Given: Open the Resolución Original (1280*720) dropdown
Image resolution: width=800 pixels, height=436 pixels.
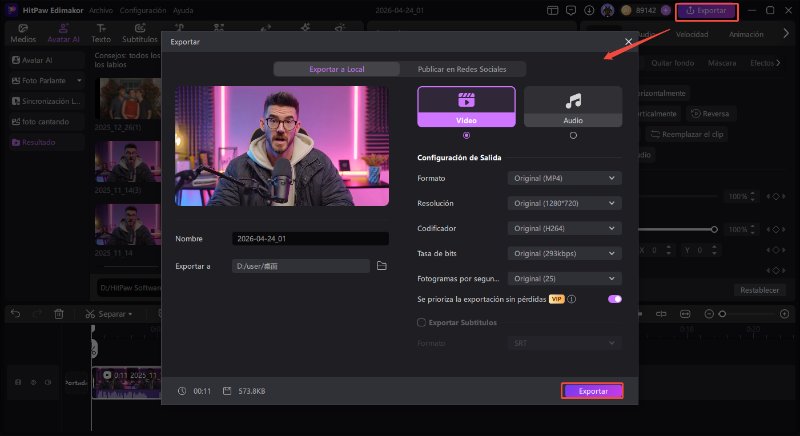Looking at the screenshot, I should click(564, 203).
